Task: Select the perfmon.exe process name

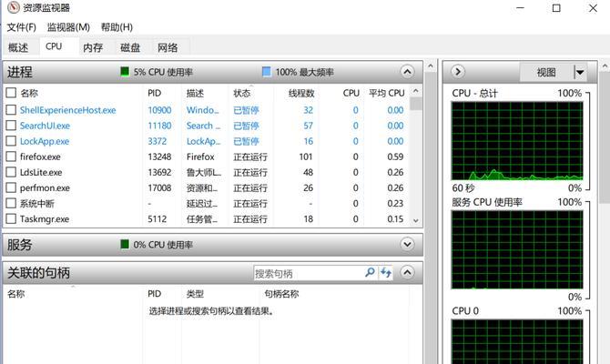Action: coord(45,187)
